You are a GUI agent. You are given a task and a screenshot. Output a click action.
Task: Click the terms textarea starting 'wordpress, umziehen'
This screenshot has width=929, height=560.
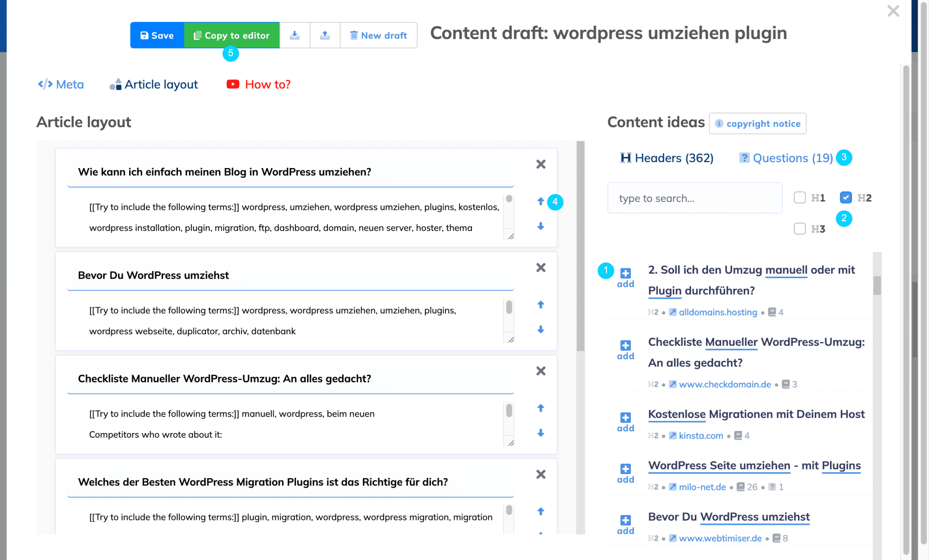(x=291, y=217)
